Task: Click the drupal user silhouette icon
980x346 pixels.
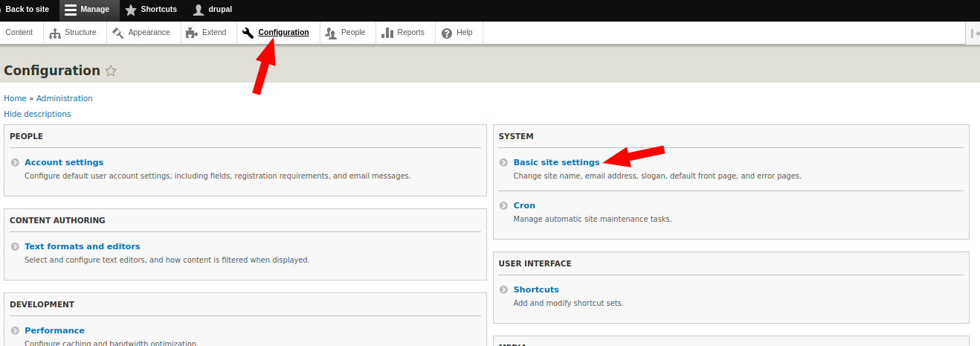Action: click(198, 10)
